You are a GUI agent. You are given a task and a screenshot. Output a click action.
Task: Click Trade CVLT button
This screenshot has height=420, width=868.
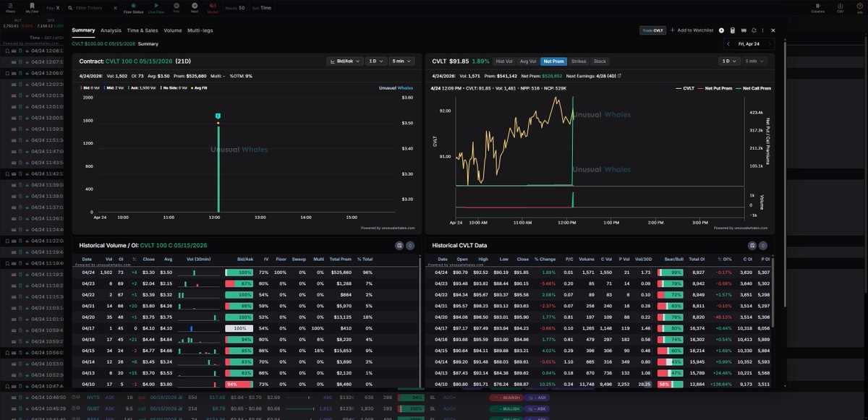(652, 30)
